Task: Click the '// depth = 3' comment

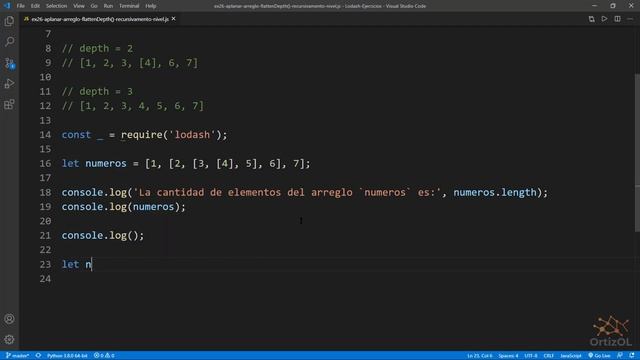Action: 97,91
